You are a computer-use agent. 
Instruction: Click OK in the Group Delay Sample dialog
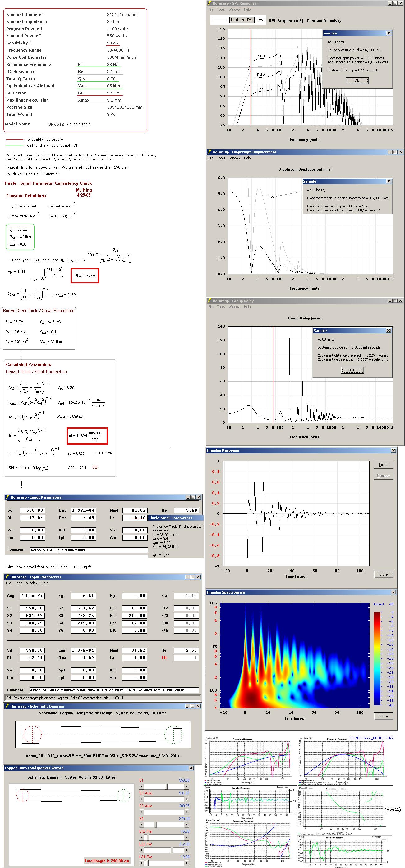pos(352,370)
